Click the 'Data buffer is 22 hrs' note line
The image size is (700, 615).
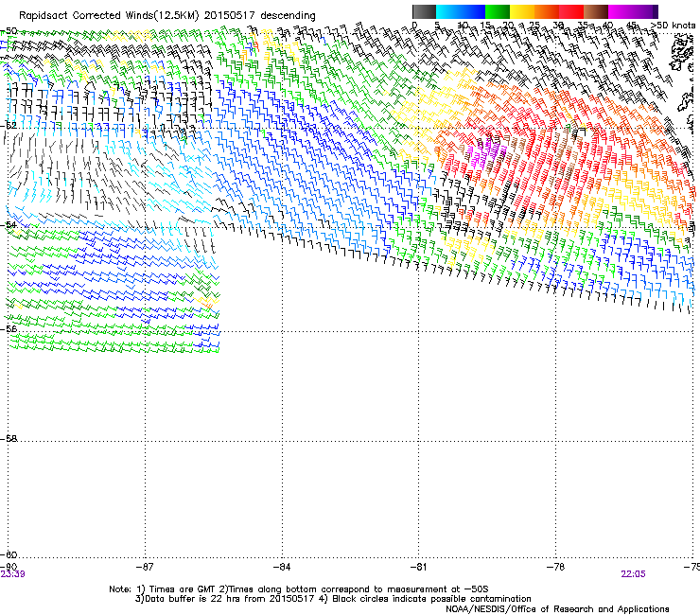tap(333, 599)
